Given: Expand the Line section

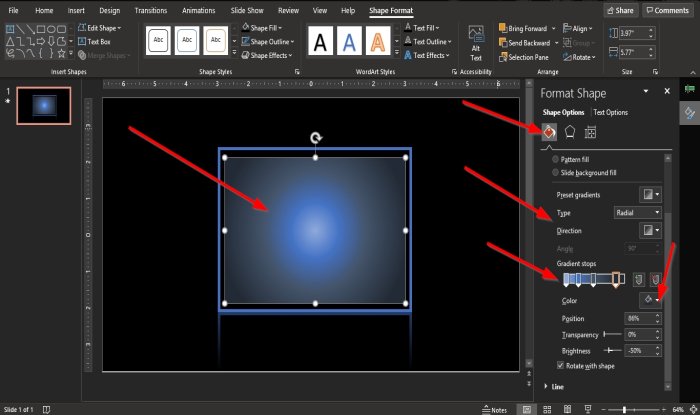Looking at the screenshot, I should [554, 386].
